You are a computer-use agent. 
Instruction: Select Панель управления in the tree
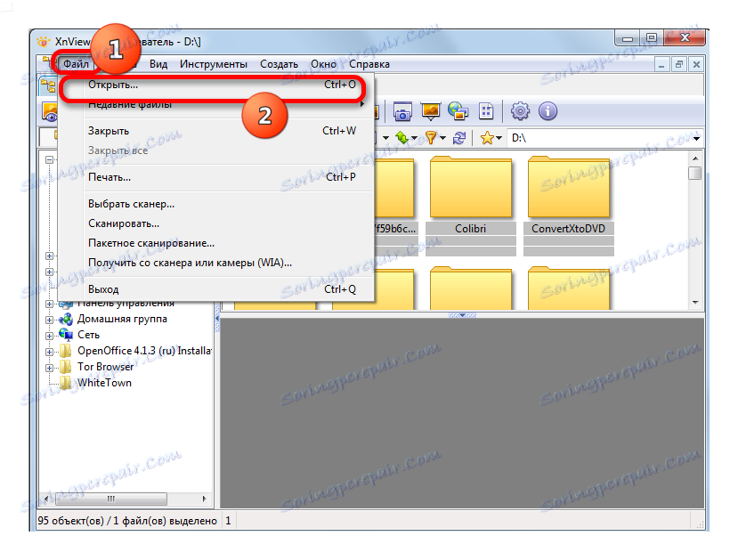[x=126, y=304]
